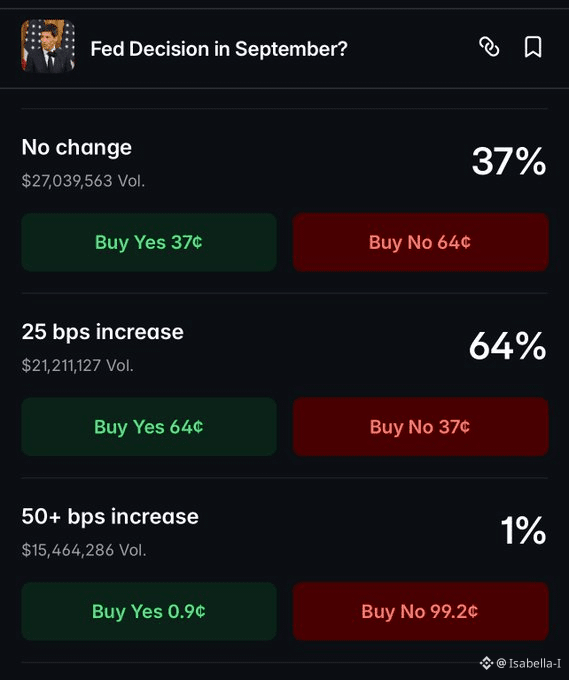Buy Yes 37¢ on No change
The height and width of the screenshot is (680, 569).
(149, 242)
